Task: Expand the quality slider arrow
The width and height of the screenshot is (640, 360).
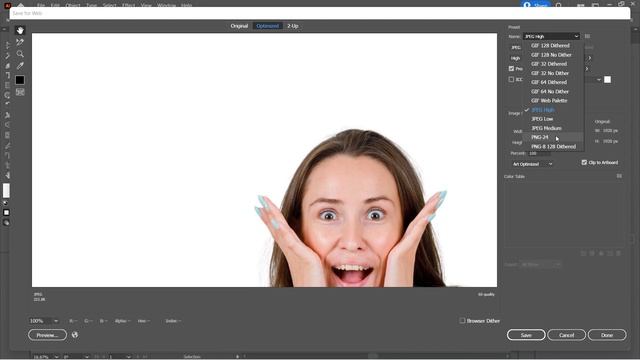Action: click(590, 58)
